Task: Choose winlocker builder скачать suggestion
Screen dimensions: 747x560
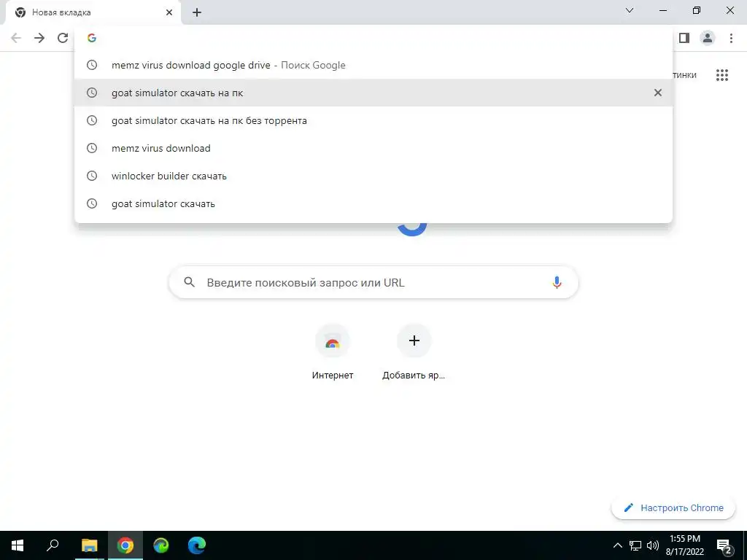Action: click(x=373, y=176)
